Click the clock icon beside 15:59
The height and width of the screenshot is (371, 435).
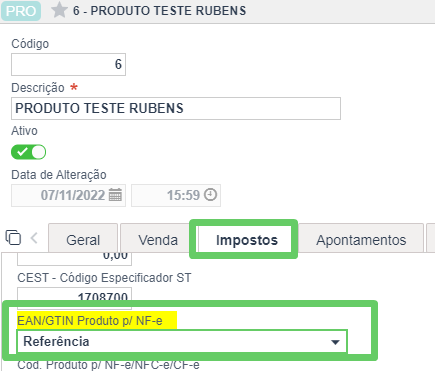pos(210,195)
